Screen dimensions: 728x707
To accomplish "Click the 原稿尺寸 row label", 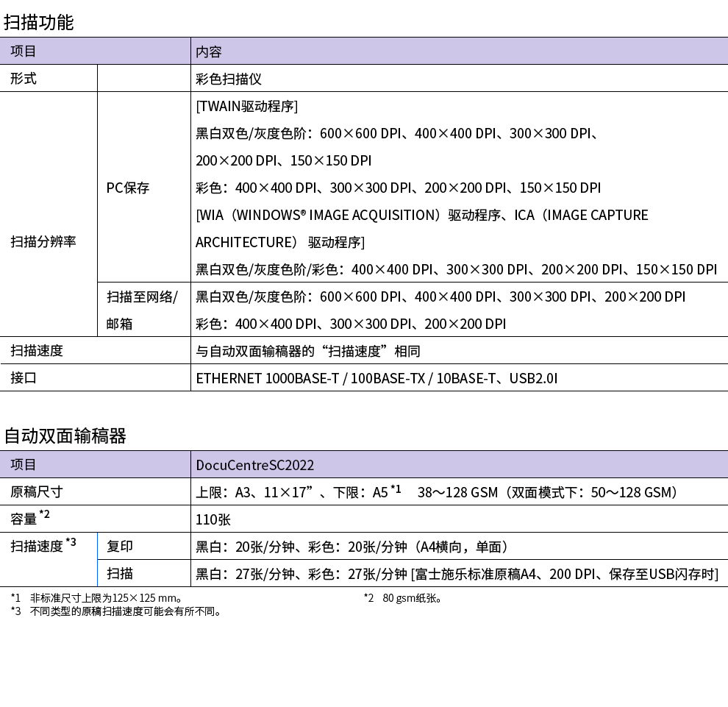I will coord(37,492).
